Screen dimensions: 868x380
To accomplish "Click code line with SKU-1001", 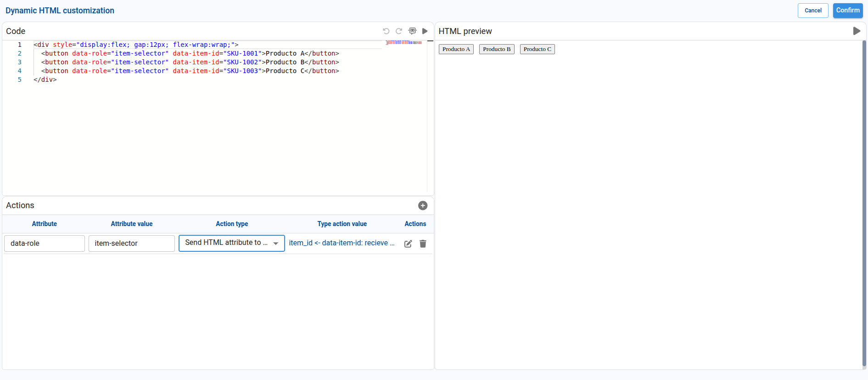I will pos(190,53).
